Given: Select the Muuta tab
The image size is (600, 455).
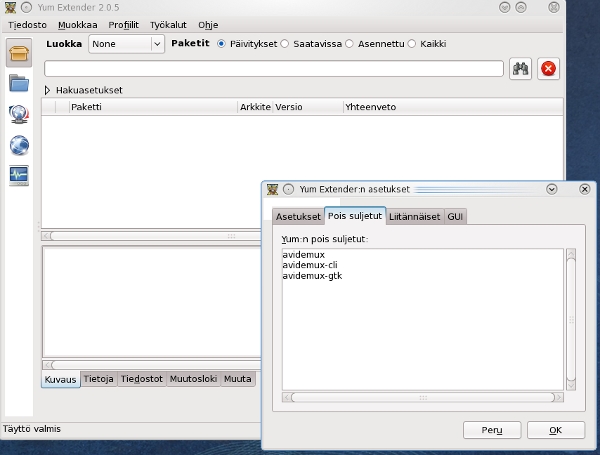Looking at the screenshot, I should tap(238, 379).
